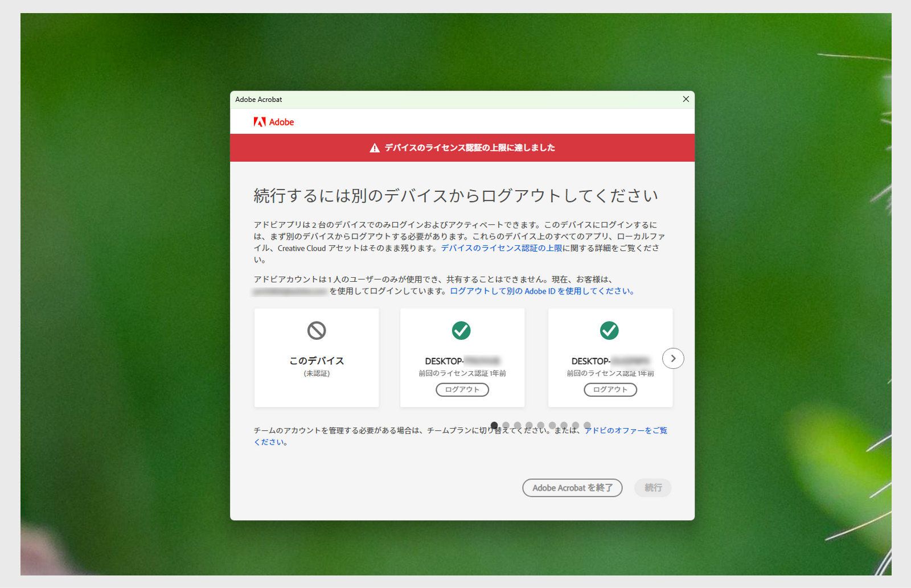The height and width of the screenshot is (588, 911).
Task: Open ログアウトして別の Adobe ID を使用 link
Action: pyautogui.click(x=541, y=291)
